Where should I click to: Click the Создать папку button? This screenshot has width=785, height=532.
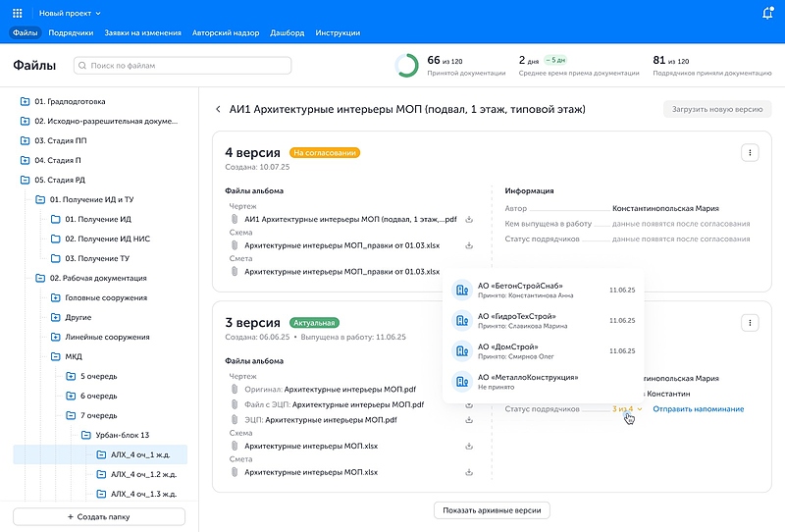click(98, 516)
